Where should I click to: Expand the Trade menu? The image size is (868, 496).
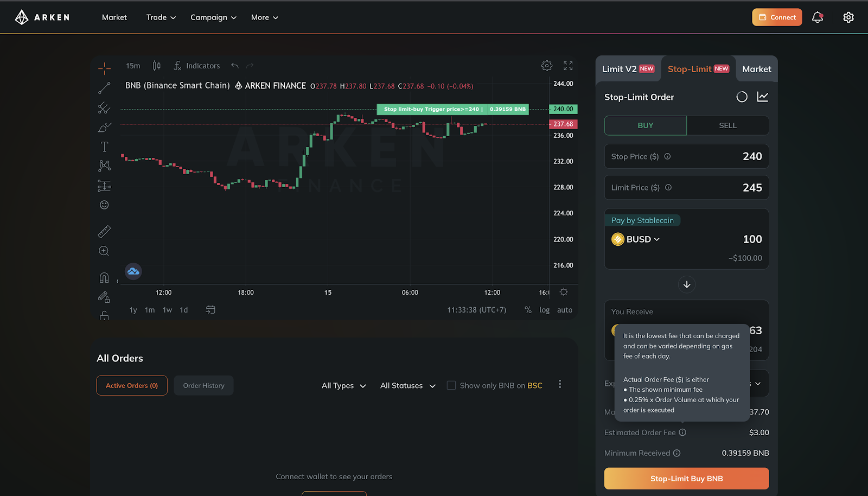point(161,17)
